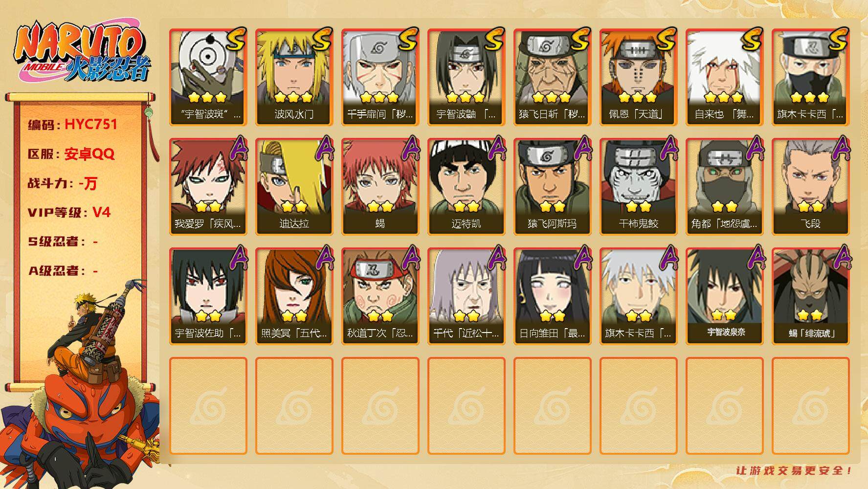Click the 宇智波泉奈 character card
This screenshot has height=489, width=868.
724,296
